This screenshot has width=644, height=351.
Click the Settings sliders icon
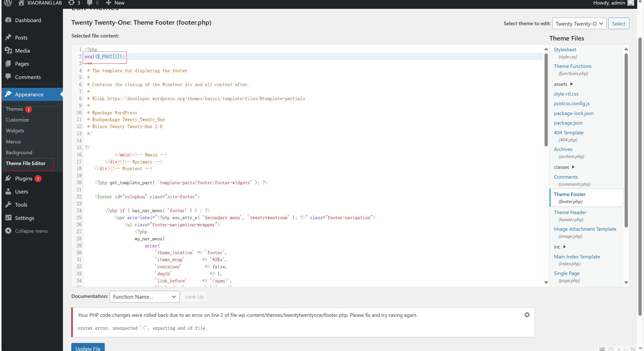tap(8, 218)
